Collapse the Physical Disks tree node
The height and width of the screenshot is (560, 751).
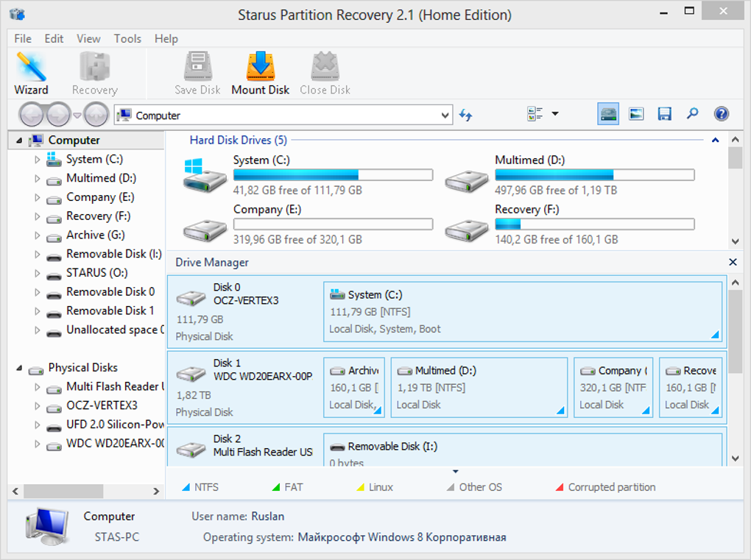[x=18, y=368]
